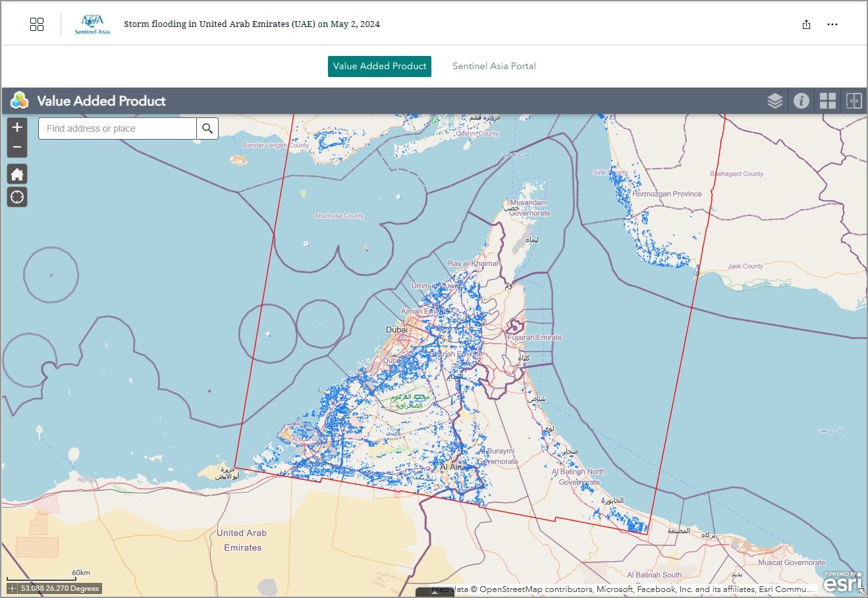
Task: Zoom out of the map
Action: point(17,148)
